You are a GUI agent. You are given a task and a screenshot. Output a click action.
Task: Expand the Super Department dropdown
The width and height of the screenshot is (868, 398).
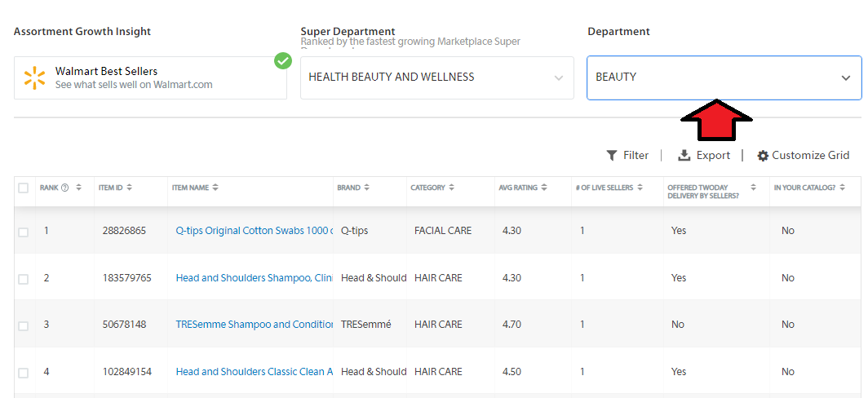click(558, 78)
